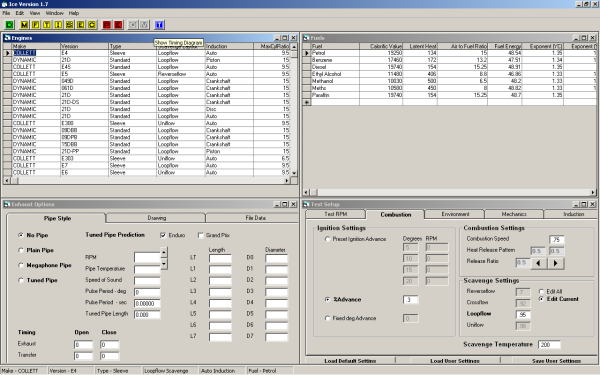The image size is (600, 375).
Task: Click the yellow F toolbar icon
Action: pos(35,25)
